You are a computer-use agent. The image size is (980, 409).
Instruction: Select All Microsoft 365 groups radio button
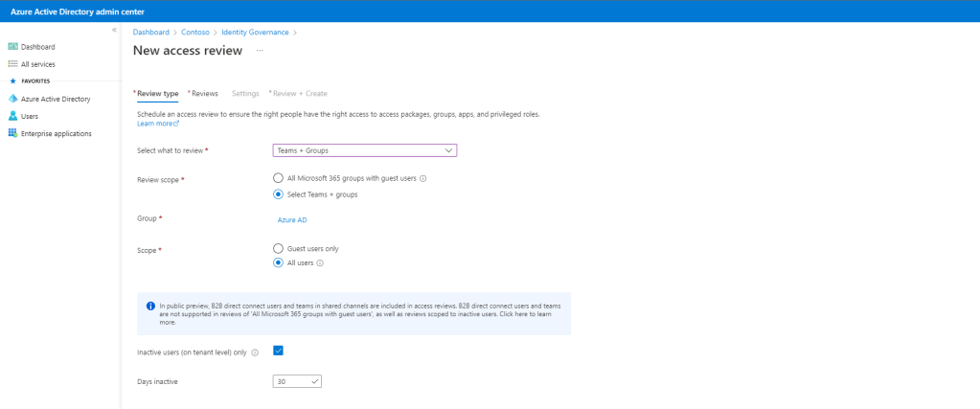click(278, 178)
